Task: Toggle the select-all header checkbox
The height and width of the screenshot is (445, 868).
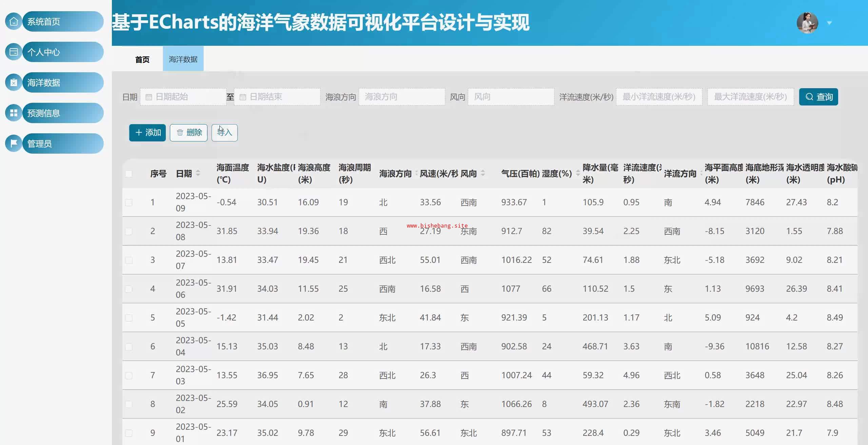Action: (129, 174)
